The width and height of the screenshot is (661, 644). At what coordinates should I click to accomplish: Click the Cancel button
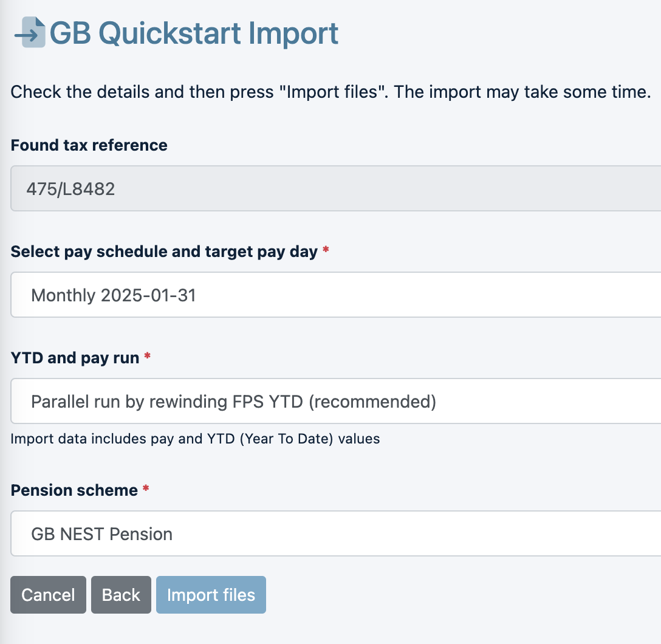coord(48,595)
